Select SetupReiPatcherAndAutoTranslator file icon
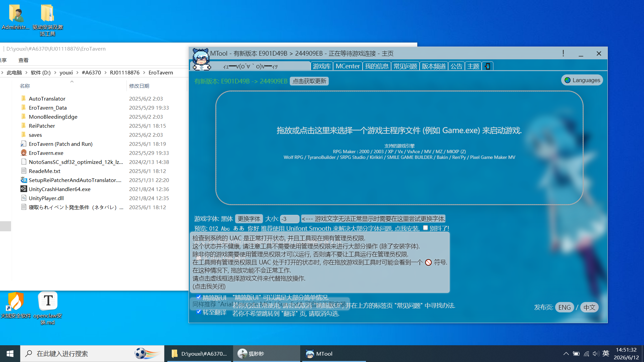644x362 pixels. coord(23,180)
